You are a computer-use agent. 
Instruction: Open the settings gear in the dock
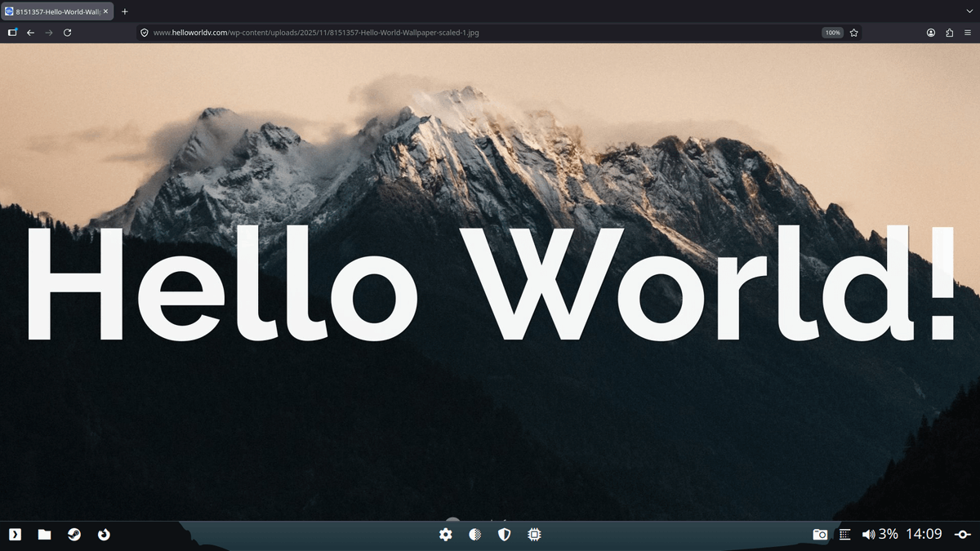tap(445, 535)
